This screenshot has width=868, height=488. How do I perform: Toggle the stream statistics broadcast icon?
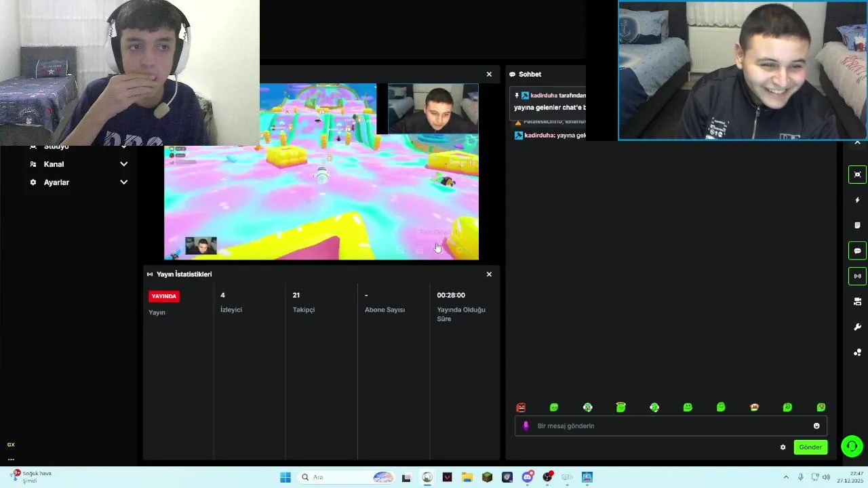point(857,276)
